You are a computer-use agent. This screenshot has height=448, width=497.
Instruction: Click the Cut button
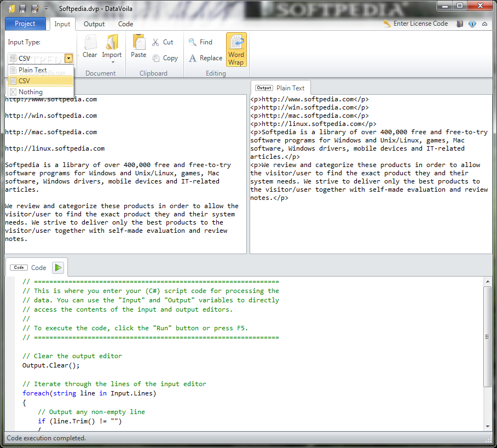[163, 42]
